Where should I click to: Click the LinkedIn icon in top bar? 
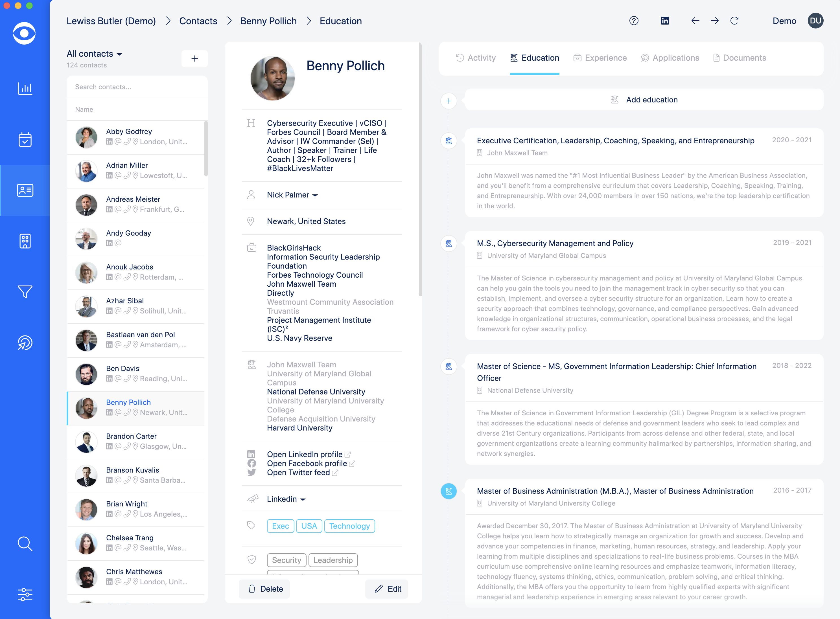click(x=665, y=21)
